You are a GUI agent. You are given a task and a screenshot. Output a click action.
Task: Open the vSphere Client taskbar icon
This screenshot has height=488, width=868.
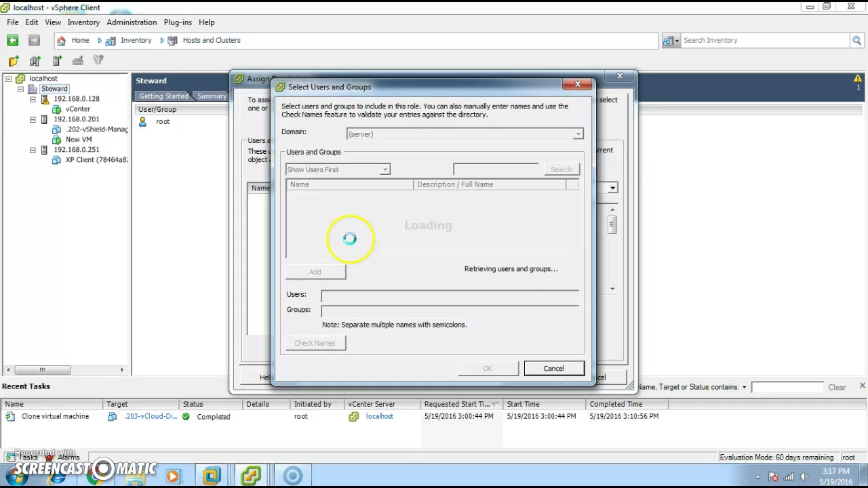[251, 476]
